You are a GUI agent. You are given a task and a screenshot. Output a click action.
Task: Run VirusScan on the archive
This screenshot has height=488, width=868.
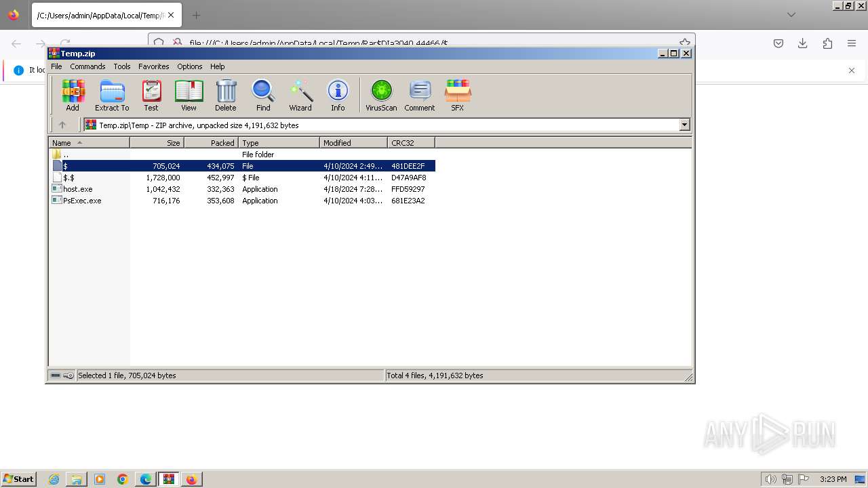(x=381, y=95)
